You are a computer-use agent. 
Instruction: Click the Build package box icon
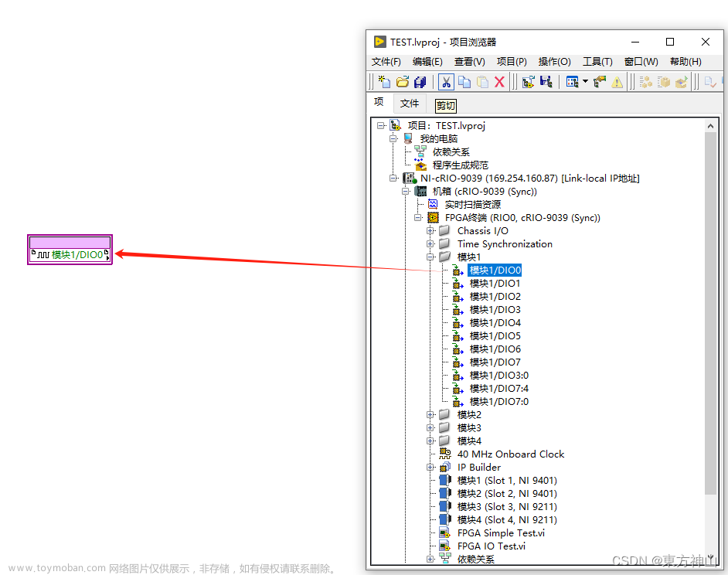tap(663, 82)
